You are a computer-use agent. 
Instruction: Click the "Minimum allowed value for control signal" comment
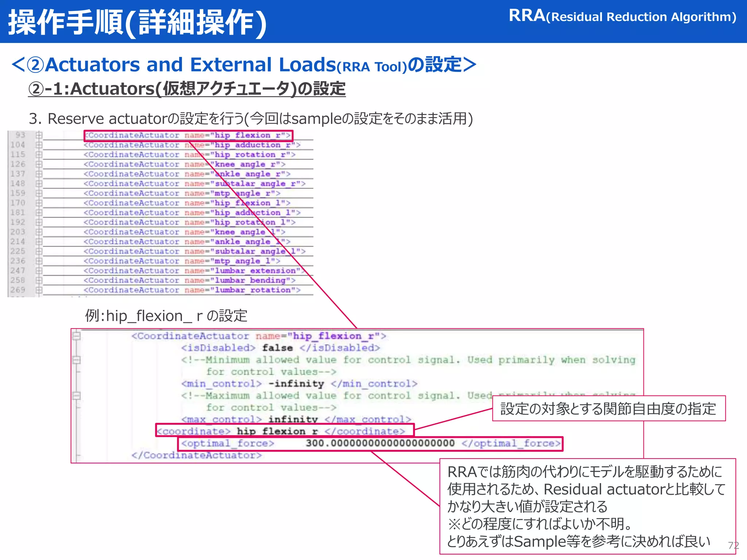coord(408,366)
